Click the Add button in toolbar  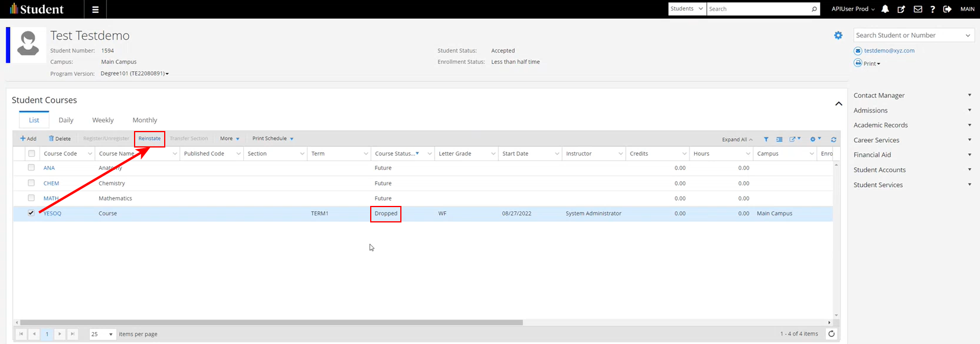tap(28, 139)
